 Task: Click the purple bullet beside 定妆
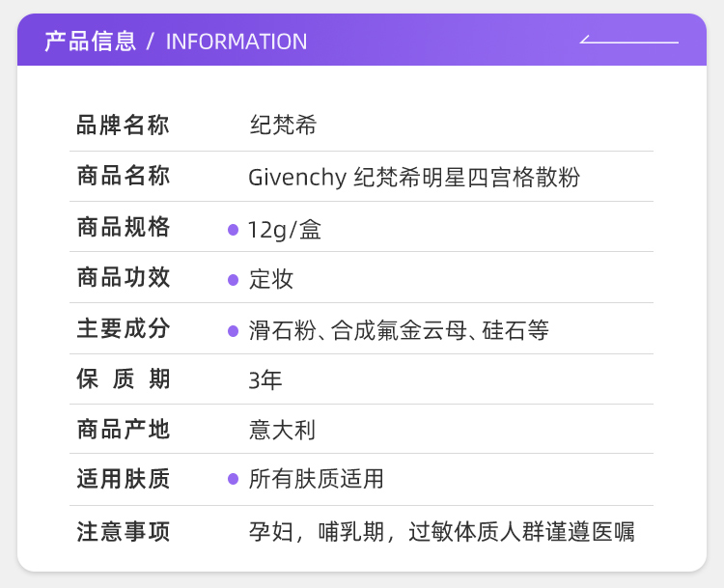click(x=233, y=280)
